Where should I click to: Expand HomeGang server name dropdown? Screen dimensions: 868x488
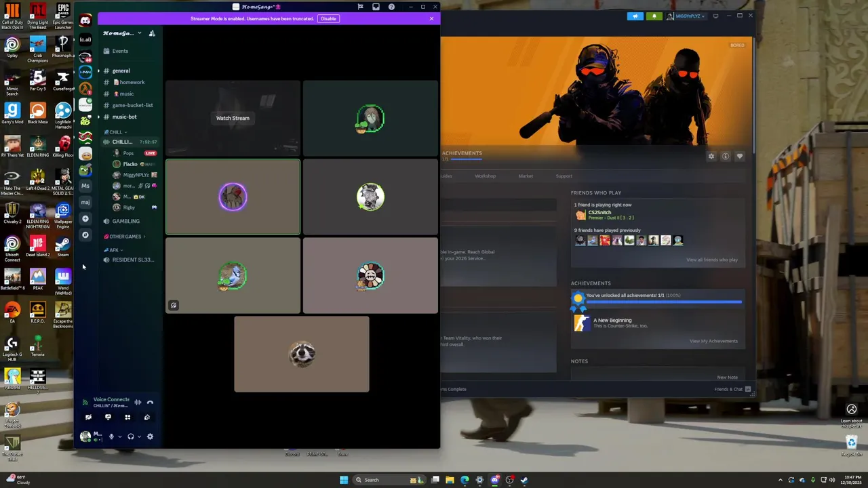pyautogui.click(x=140, y=33)
